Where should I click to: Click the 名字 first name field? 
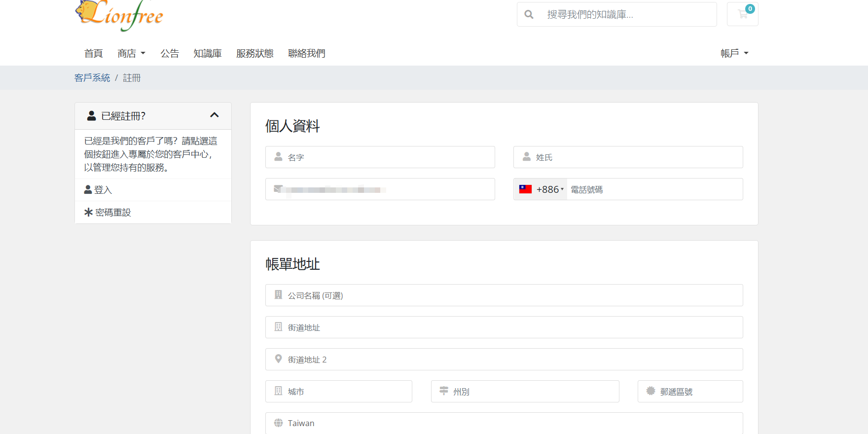click(380, 157)
